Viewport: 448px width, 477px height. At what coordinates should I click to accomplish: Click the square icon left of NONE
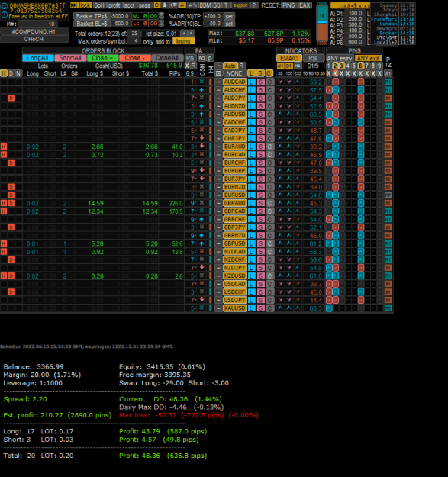tap(218, 73)
